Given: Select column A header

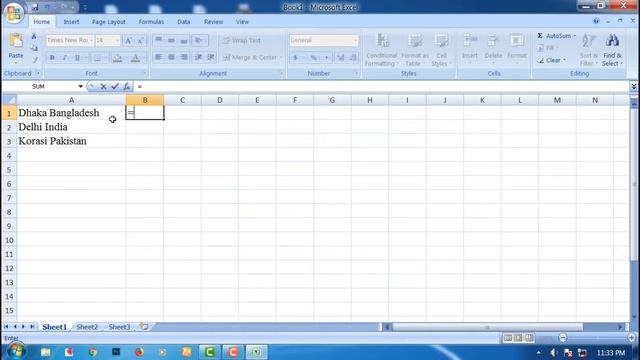Looking at the screenshot, I should (x=71, y=100).
